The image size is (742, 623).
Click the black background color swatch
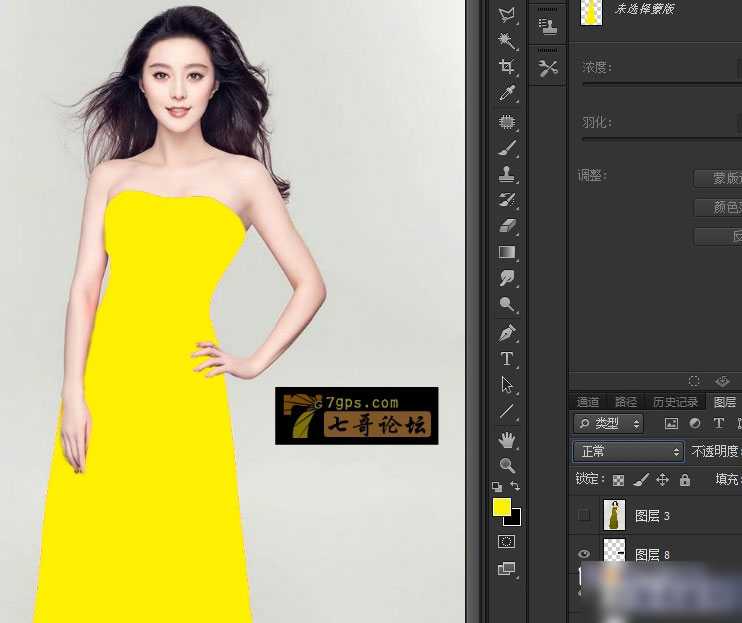pos(515,520)
